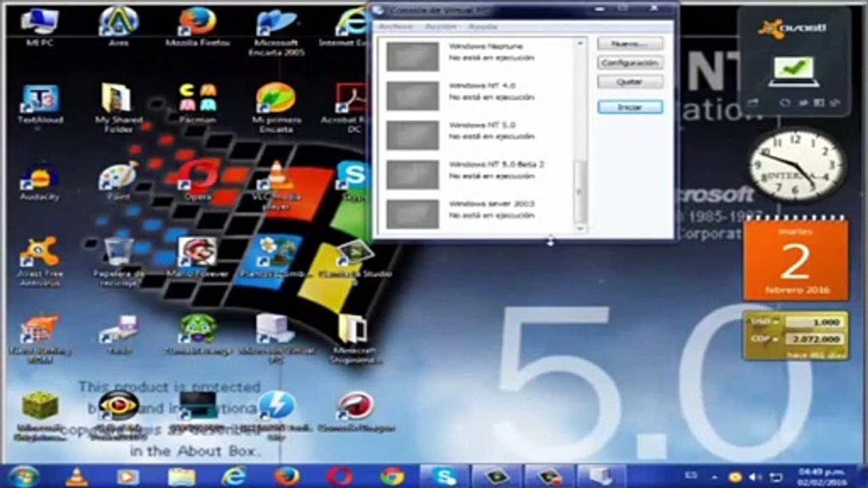Open the Acción menu in Virtual PC console
Image resolution: width=868 pixels, height=488 pixels.
coord(440,26)
